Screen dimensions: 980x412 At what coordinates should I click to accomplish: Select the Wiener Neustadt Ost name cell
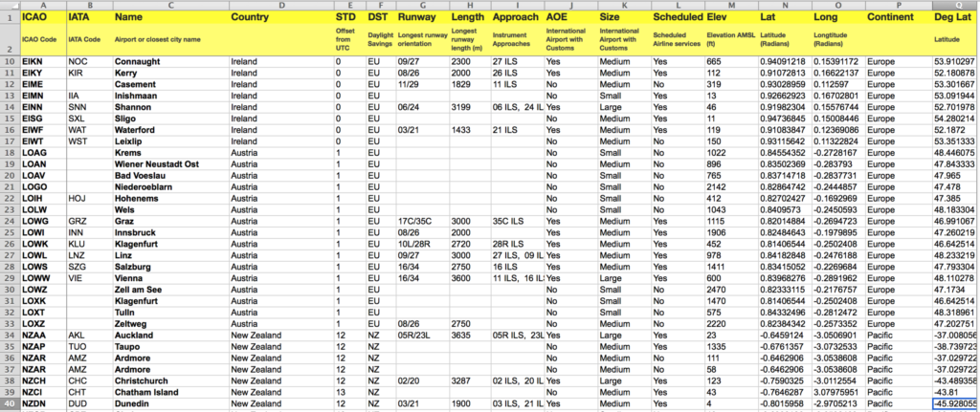pyautogui.click(x=168, y=165)
